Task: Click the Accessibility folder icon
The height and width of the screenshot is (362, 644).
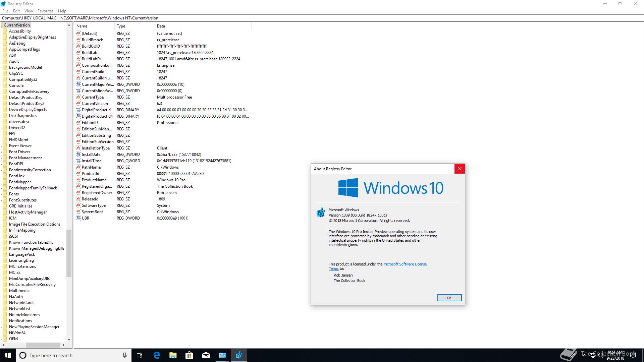Action: coord(5,31)
